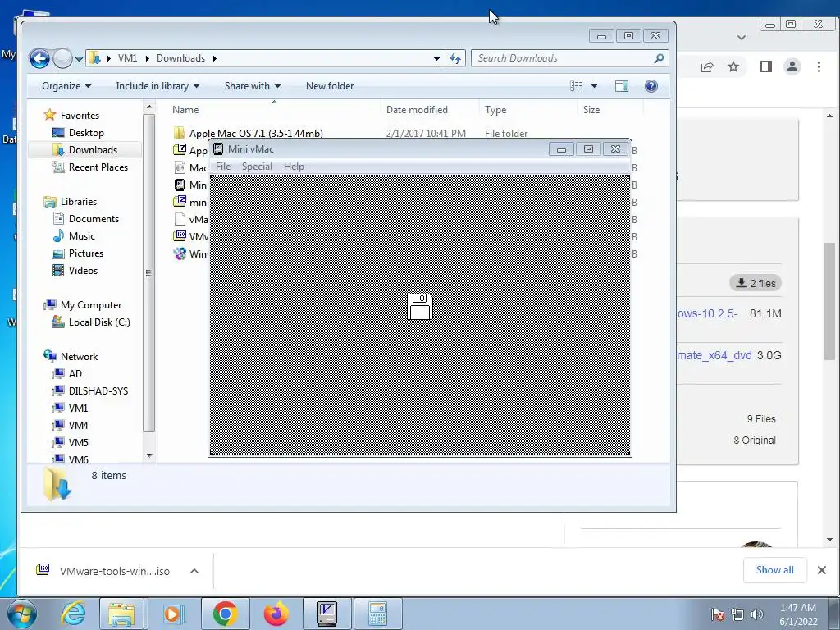Screen dimensions: 840x630
Task: Select Network in the navigation pane
Action: click(79, 356)
